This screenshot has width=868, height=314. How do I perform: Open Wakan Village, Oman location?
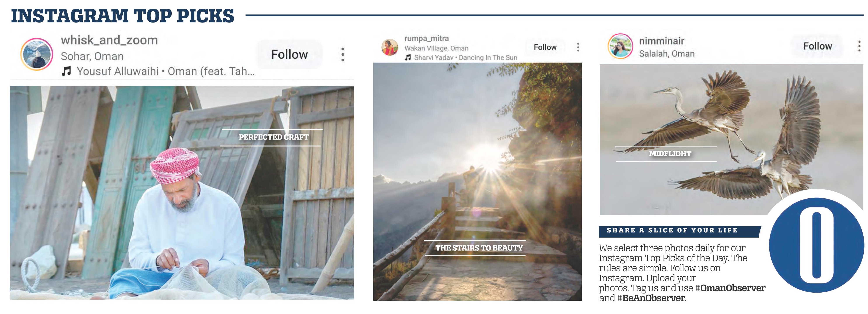click(436, 48)
